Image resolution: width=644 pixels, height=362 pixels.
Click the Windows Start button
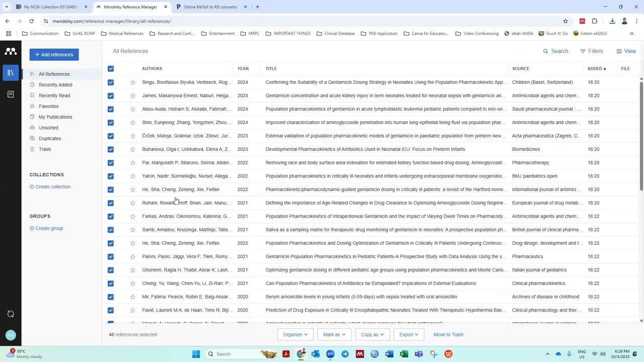(x=196, y=354)
